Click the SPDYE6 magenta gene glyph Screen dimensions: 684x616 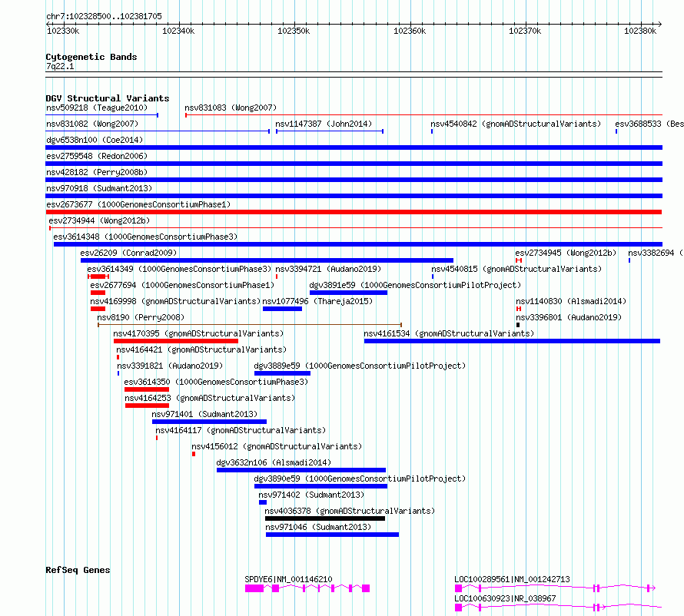coord(307,588)
